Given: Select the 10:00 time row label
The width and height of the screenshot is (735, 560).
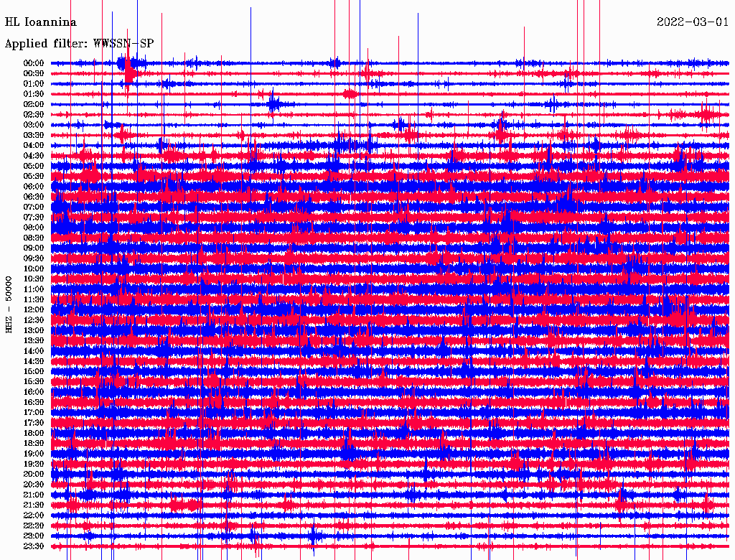Looking at the screenshot, I should click(x=34, y=269).
